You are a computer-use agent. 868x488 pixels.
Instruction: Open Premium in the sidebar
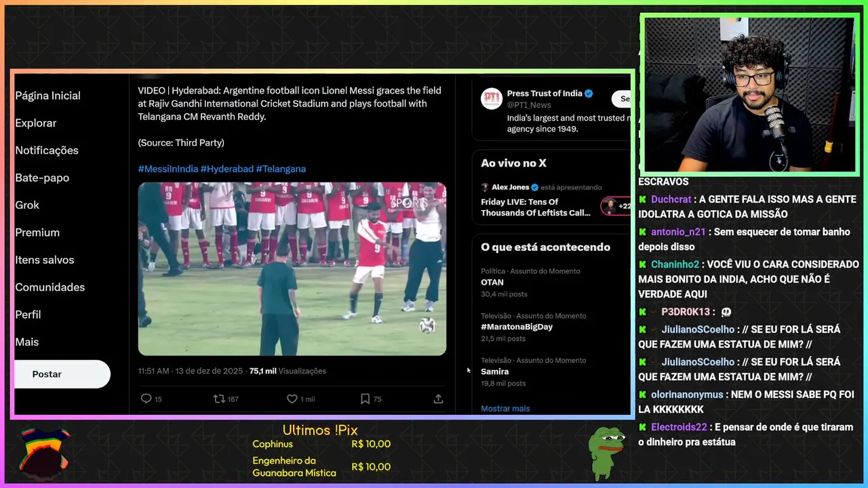(37, 232)
